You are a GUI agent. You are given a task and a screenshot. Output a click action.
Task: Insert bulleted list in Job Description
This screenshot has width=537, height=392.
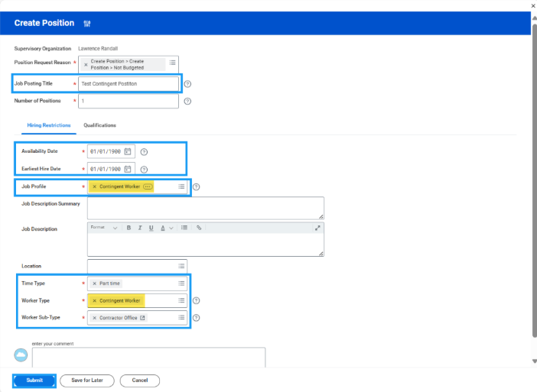[x=184, y=228]
